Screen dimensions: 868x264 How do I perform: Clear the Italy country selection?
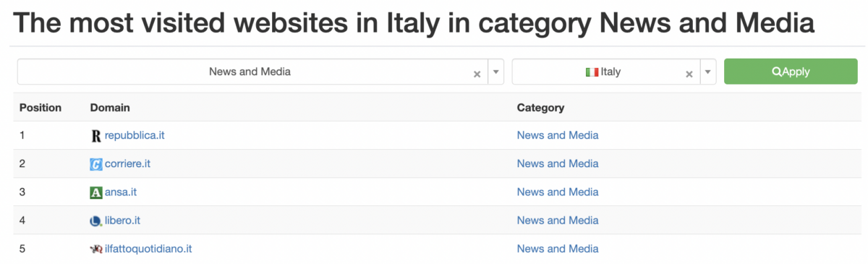pyautogui.click(x=689, y=74)
